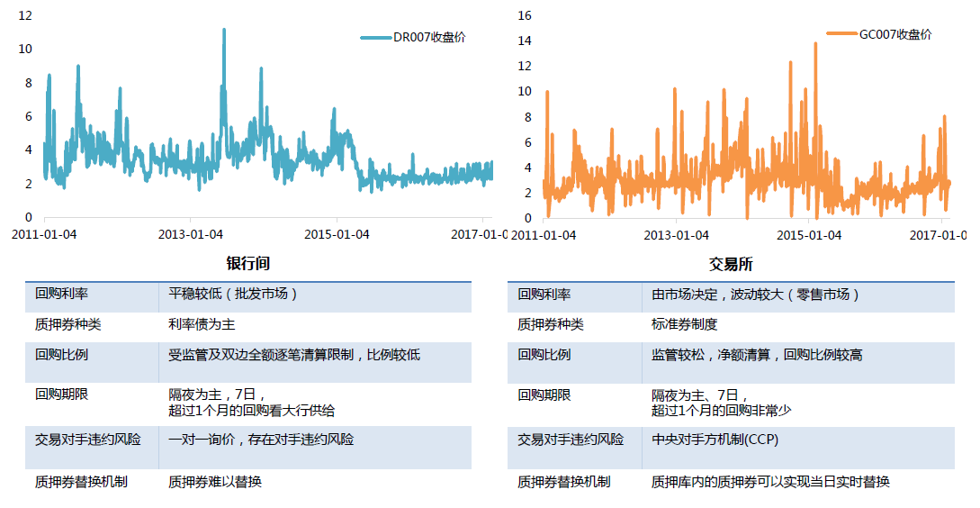Click the 交易所 table heading
Image resolution: width=980 pixels, height=508 pixels.
tap(732, 264)
